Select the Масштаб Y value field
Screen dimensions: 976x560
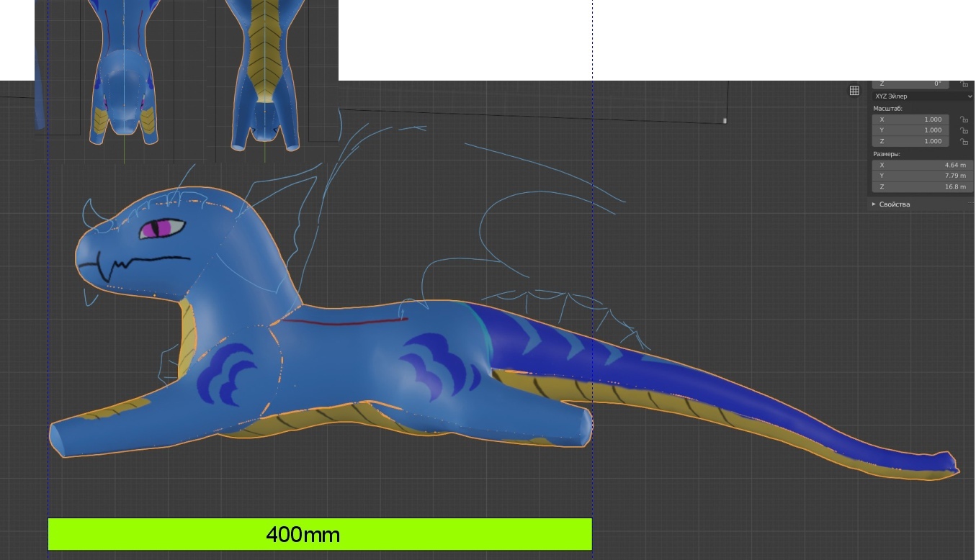911,130
